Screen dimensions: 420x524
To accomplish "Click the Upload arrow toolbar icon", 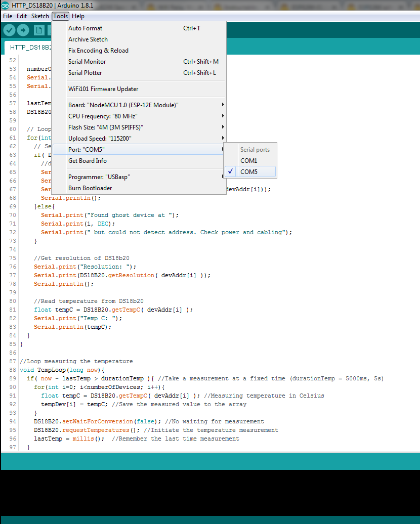I will coord(23,30).
